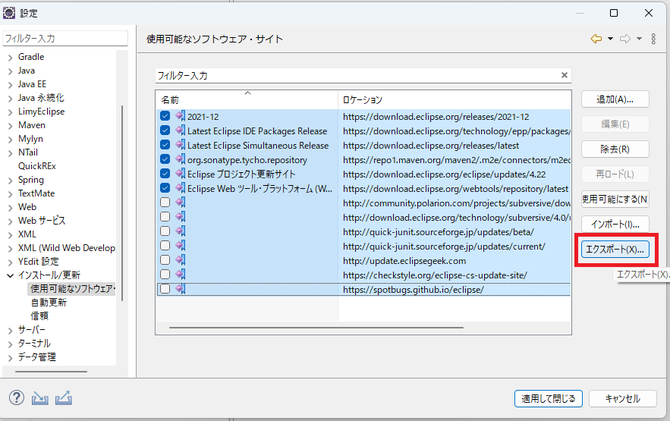Select QuickREx in the preferences tree

[x=37, y=166]
